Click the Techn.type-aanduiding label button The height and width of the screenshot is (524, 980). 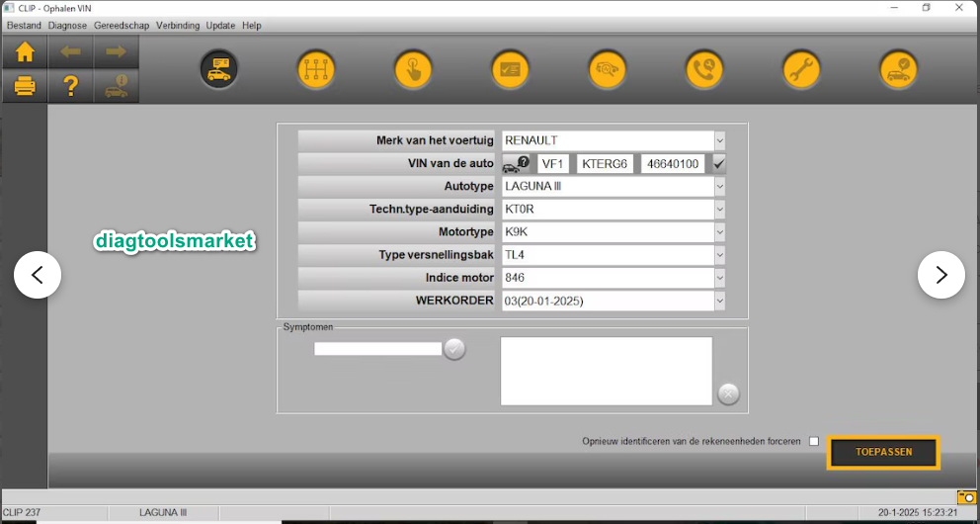[397, 210]
